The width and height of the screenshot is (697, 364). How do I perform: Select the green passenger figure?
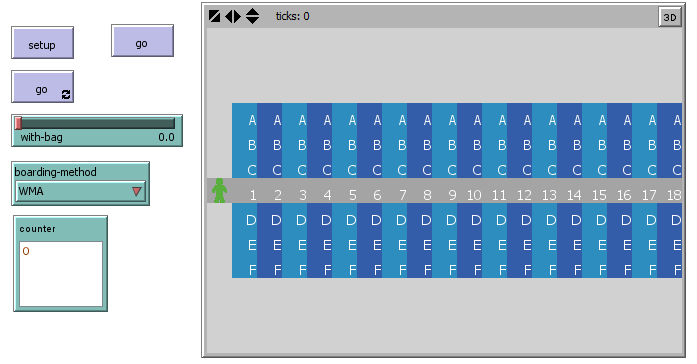[219, 191]
